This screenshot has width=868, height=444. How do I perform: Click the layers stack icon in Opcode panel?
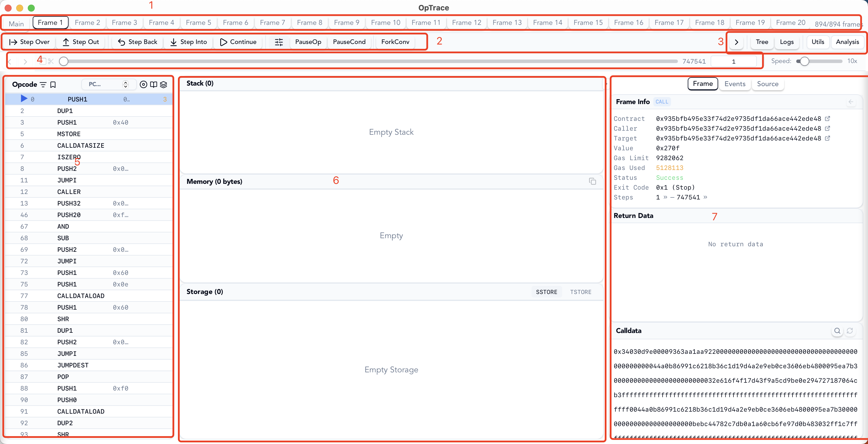[x=163, y=84]
